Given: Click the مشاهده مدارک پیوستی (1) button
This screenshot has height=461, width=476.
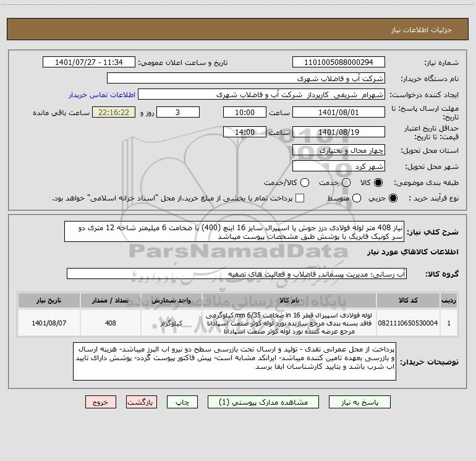Looking at the screenshot, I should click(263, 402).
